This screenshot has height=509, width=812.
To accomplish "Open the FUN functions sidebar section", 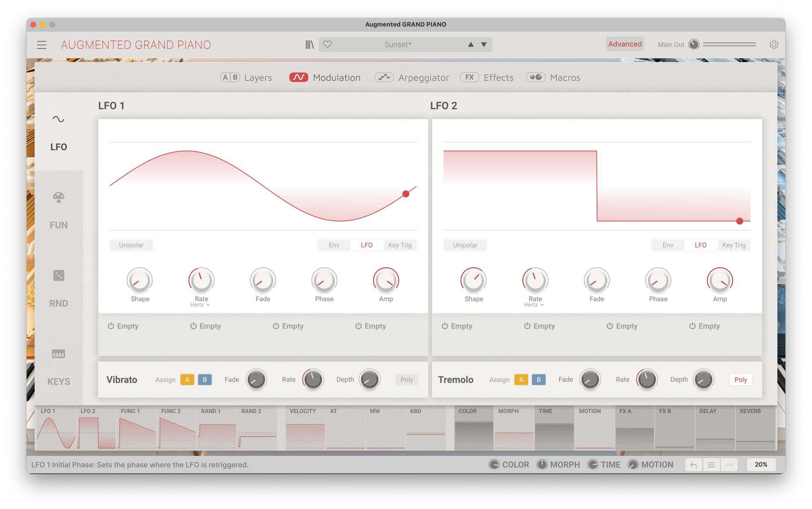I will [58, 210].
